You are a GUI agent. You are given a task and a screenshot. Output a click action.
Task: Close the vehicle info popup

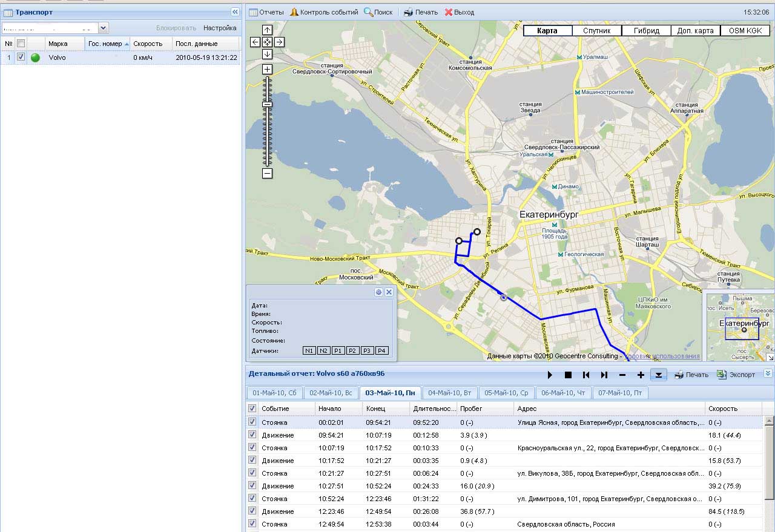(389, 292)
